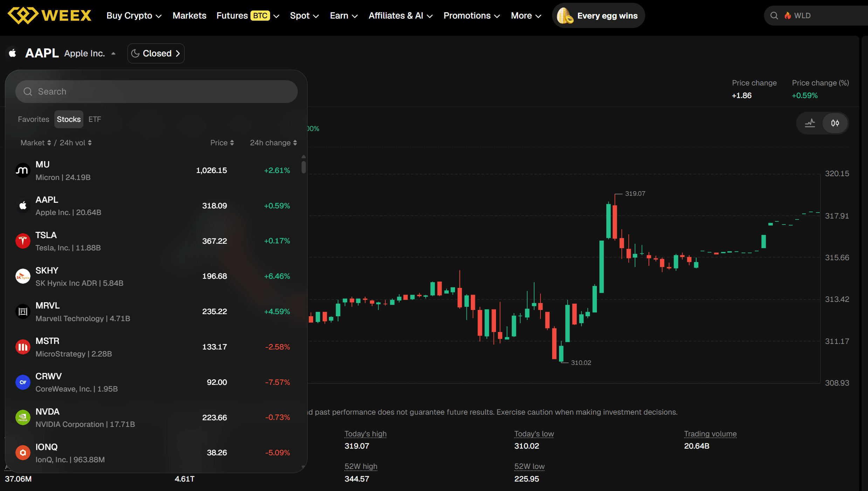Click the BTC badge on Futures
This screenshot has height=491, width=868.
coord(260,16)
